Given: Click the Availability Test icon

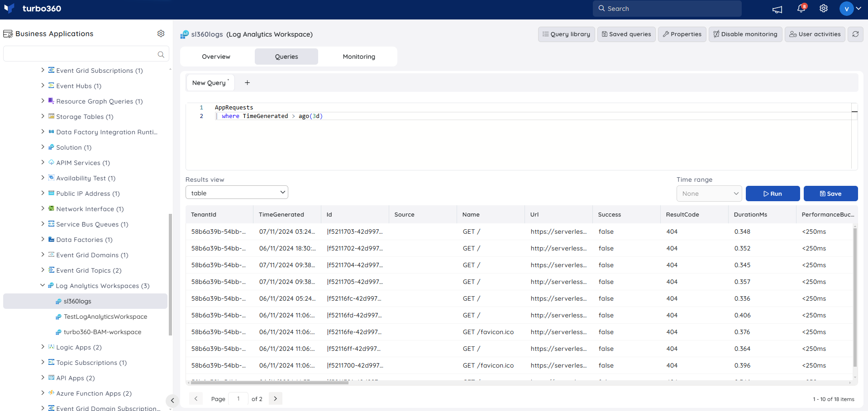Looking at the screenshot, I should (x=51, y=178).
